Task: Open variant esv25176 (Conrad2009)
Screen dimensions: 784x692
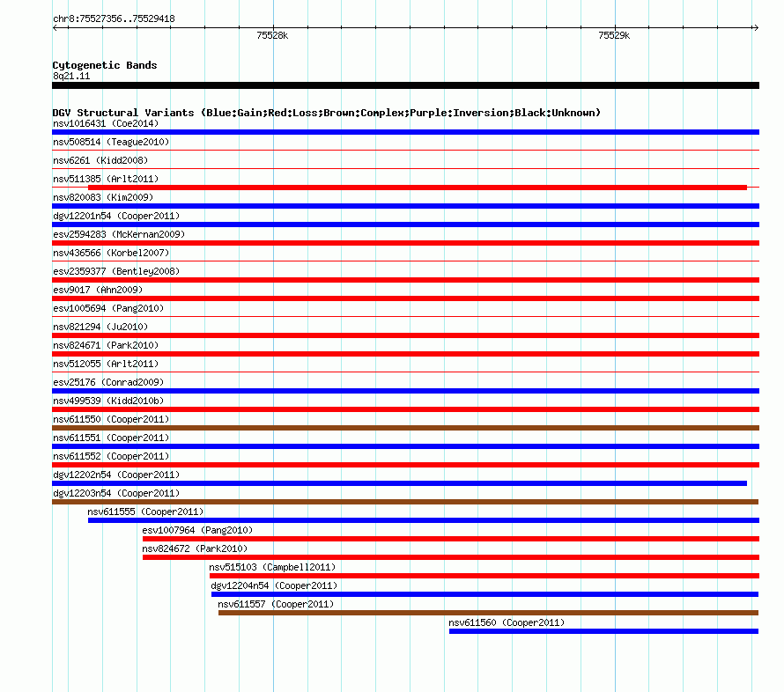Action: (x=108, y=382)
